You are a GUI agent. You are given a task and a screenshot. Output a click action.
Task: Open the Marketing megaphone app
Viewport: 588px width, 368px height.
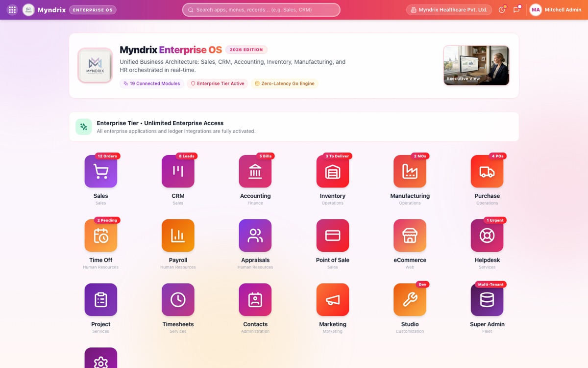(x=333, y=300)
